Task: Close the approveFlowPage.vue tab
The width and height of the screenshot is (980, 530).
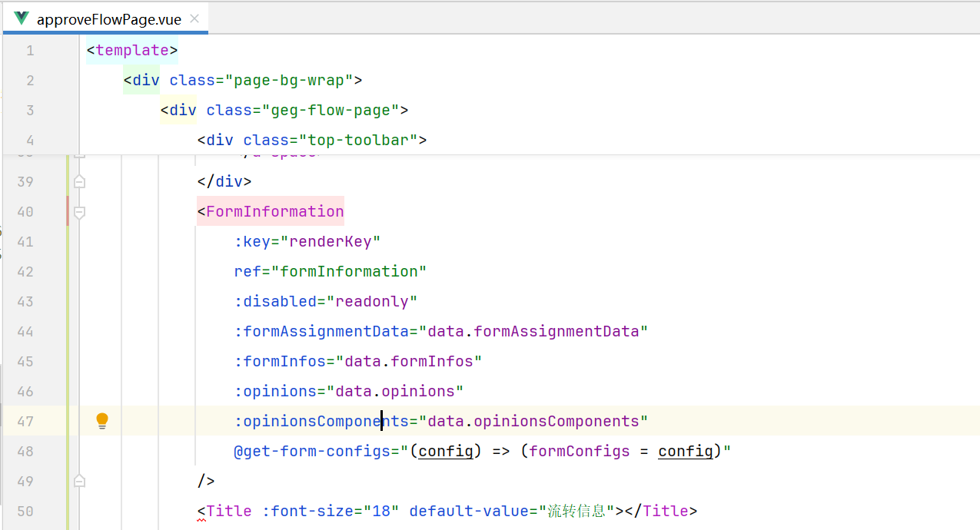Action: 195,19
